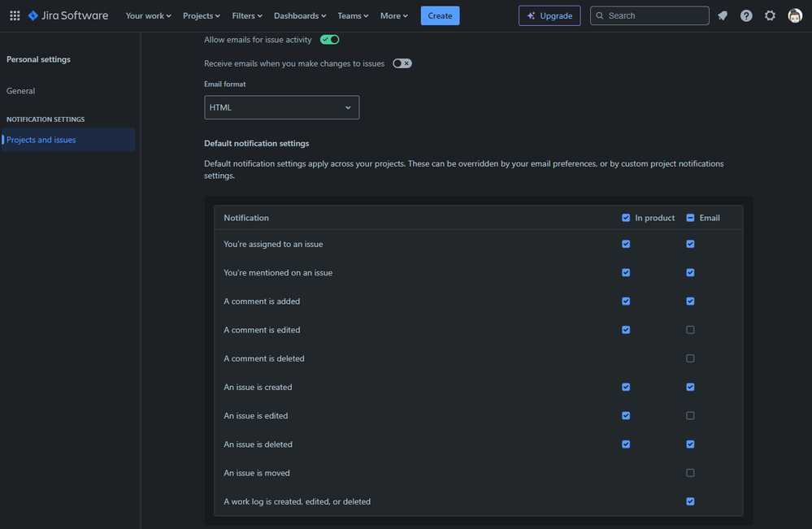The image size is (812, 529).
Task: Uncheck In product for comment is edited
Action: 626,330
